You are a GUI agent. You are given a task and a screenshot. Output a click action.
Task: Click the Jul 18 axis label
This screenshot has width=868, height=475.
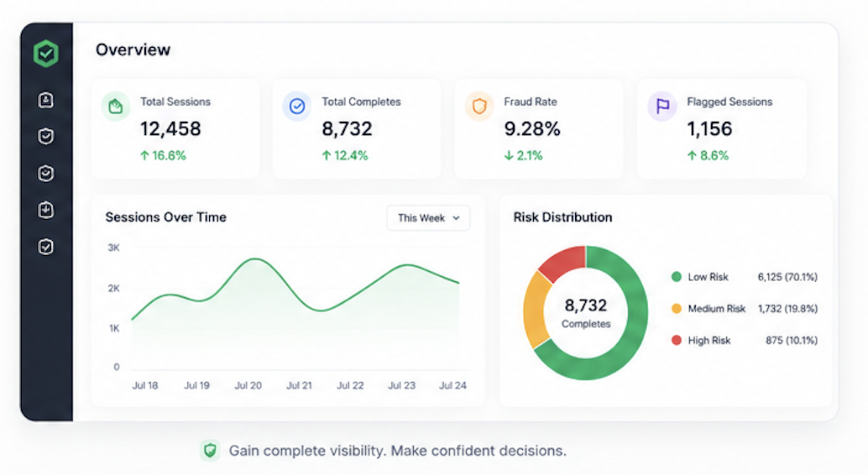coord(145,385)
